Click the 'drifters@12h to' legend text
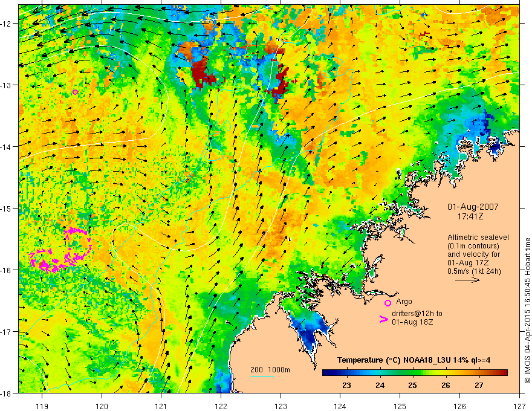Image resolution: width=532 pixels, height=411 pixels. pos(417,314)
